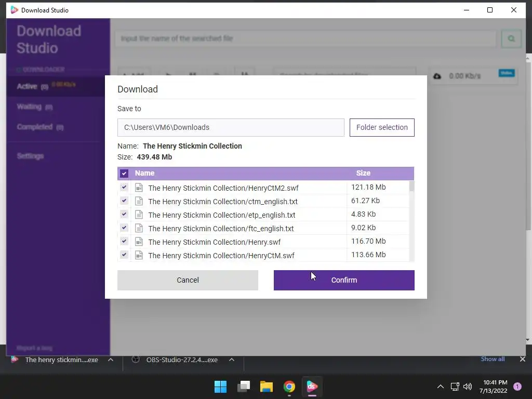Click the Report a bug link
The image size is (532, 399).
pyautogui.click(x=35, y=348)
